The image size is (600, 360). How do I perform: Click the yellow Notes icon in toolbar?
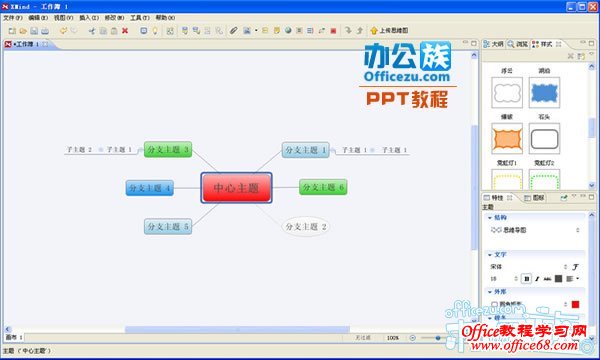coord(276,31)
